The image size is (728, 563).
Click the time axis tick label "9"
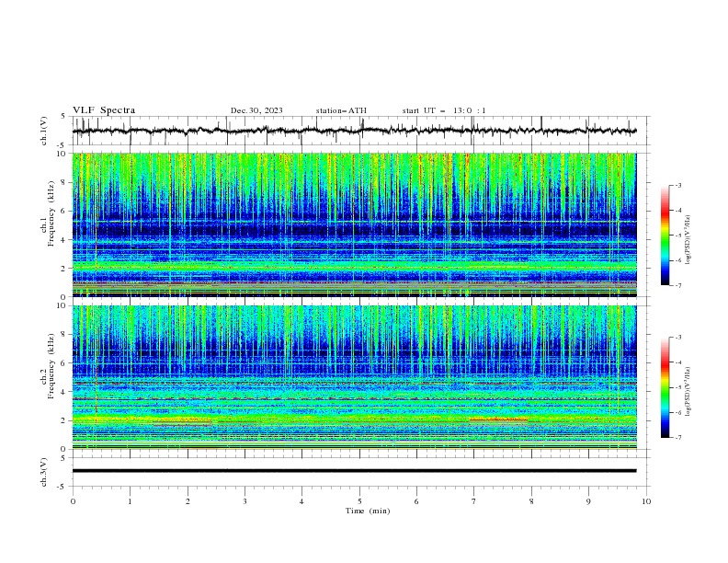point(588,501)
